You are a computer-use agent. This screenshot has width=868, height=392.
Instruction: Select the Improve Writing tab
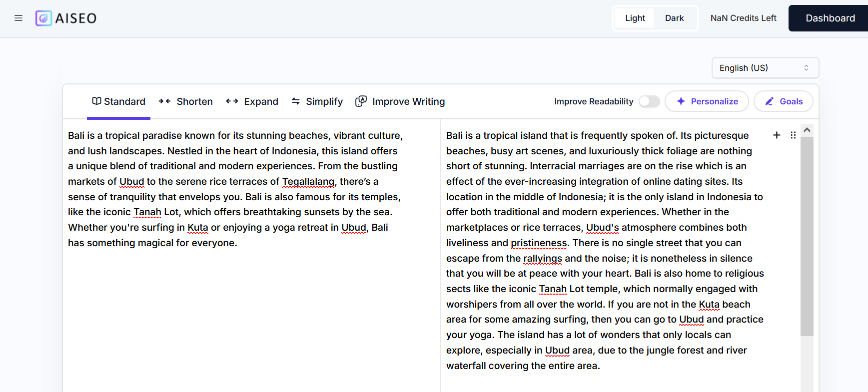[400, 101]
